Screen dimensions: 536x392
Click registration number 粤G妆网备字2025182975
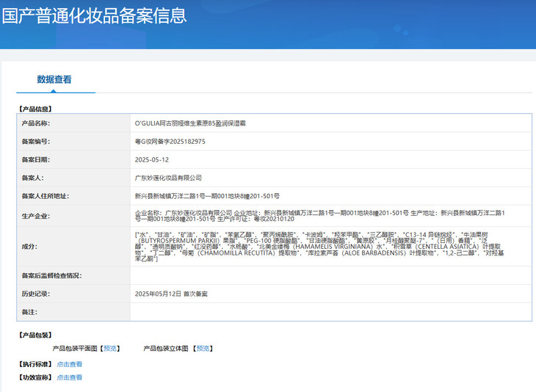[x=170, y=142]
